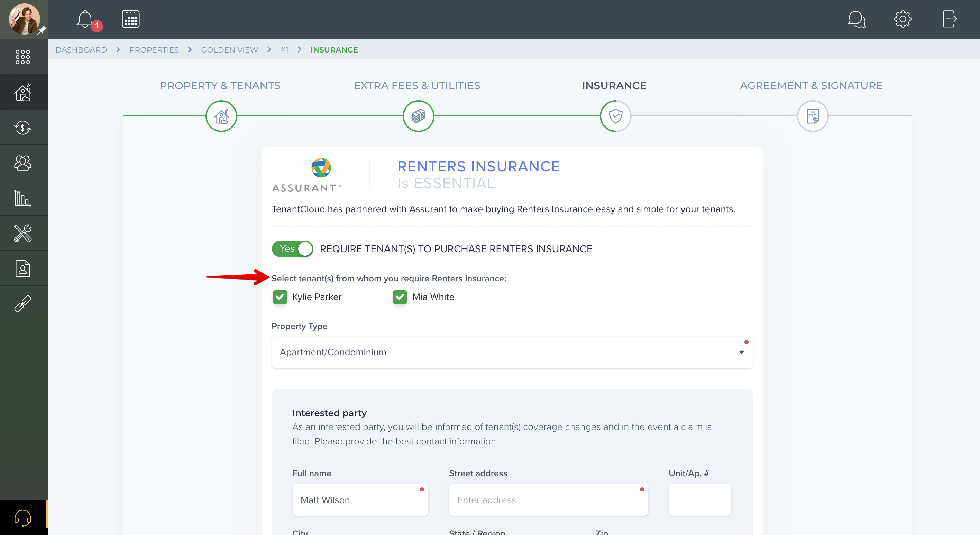This screenshot has height=535, width=980.
Task: Open the PROPERTY & TENANTS tab
Action: tap(220, 85)
